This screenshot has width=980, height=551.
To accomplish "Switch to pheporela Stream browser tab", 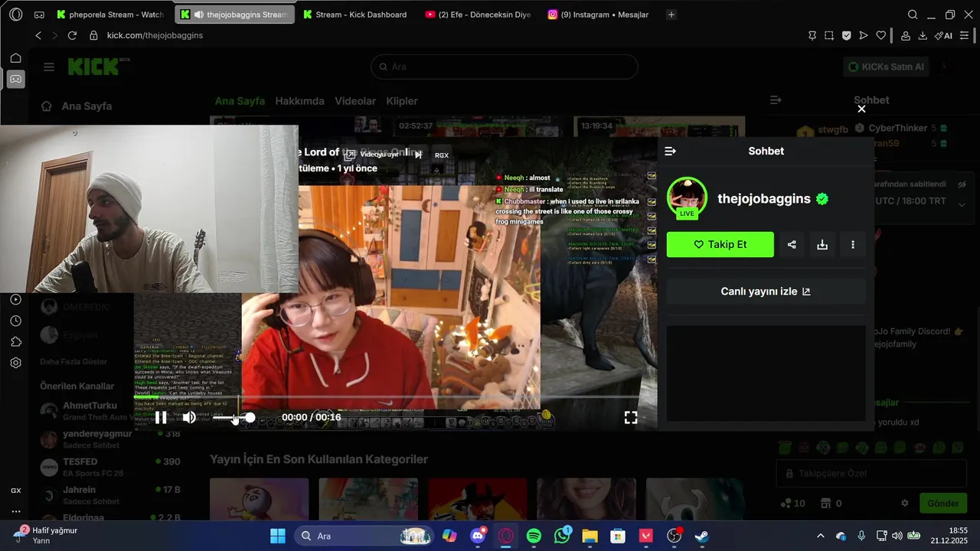I will (110, 15).
